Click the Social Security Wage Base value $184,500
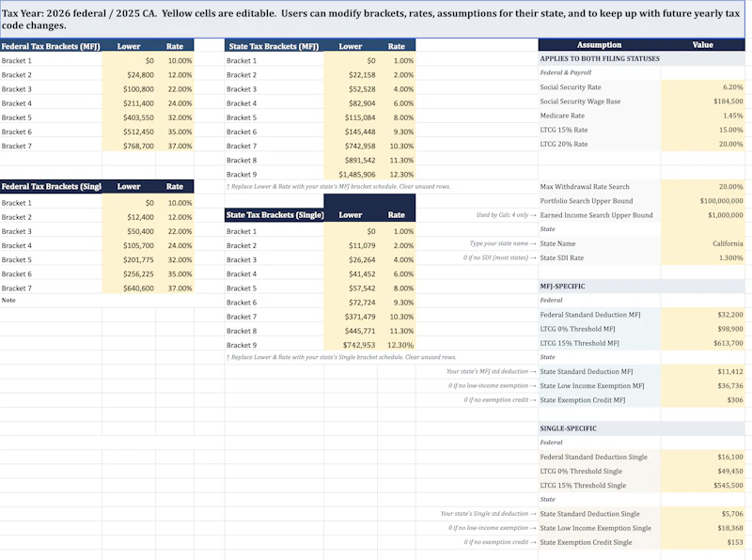Screen dimensions: 752x560 point(702,101)
